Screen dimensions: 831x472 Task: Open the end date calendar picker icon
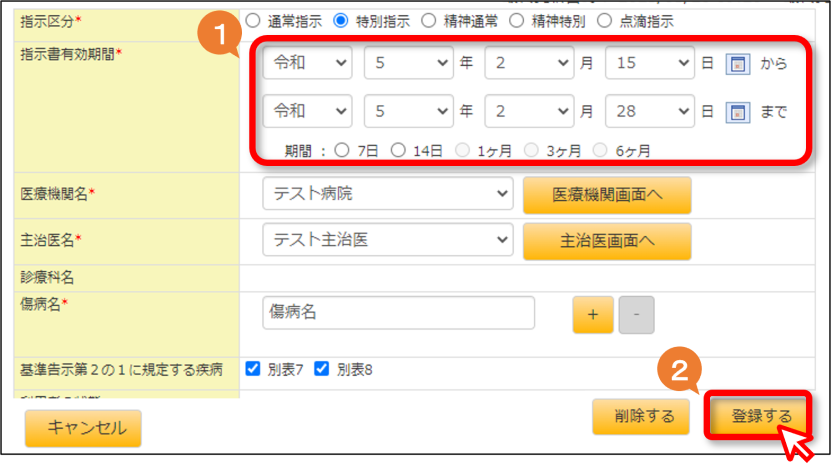click(737, 112)
